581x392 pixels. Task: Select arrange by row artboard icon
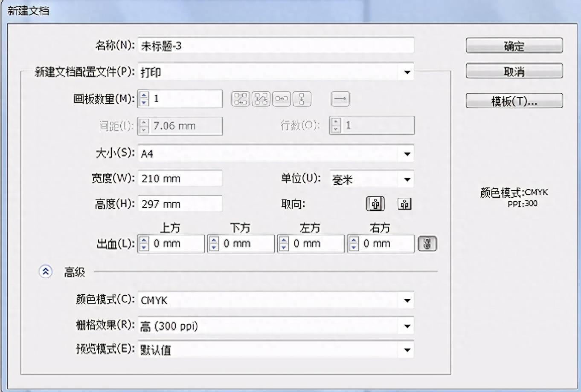coord(282,99)
